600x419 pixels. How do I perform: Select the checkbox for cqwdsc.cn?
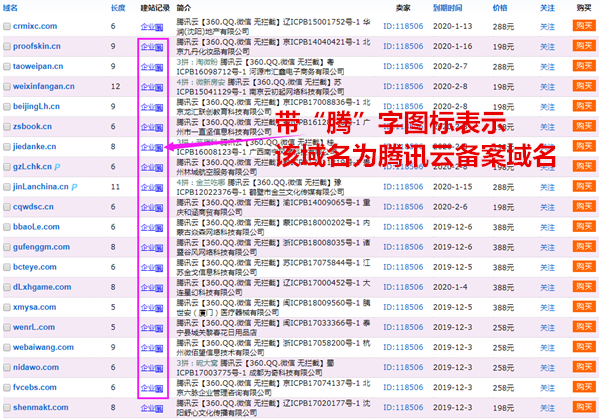point(7,207)
